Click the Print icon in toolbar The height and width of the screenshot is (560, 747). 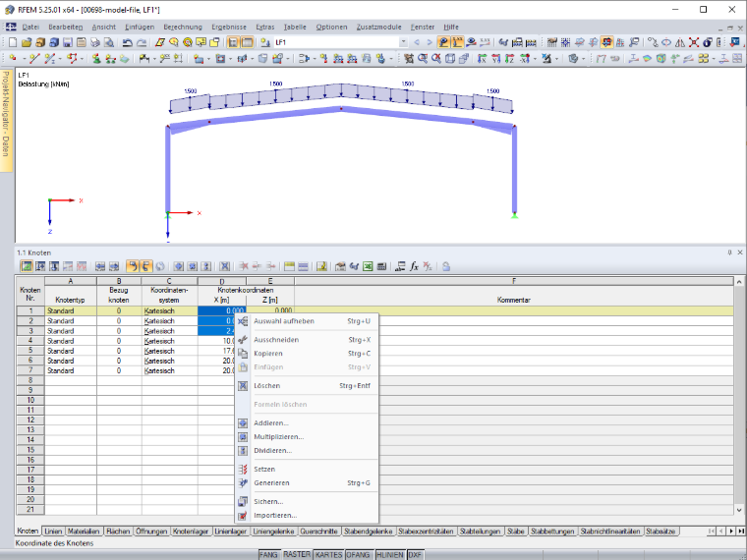[95, 43]
